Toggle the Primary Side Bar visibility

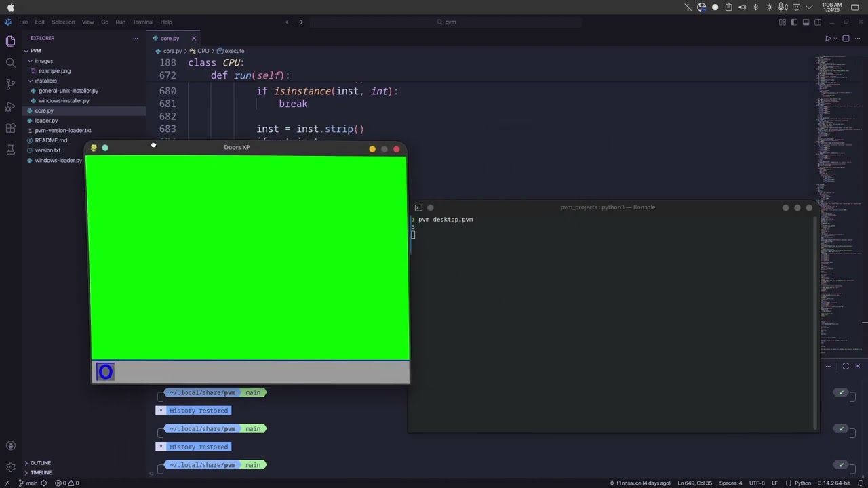[x=794, y=22]
